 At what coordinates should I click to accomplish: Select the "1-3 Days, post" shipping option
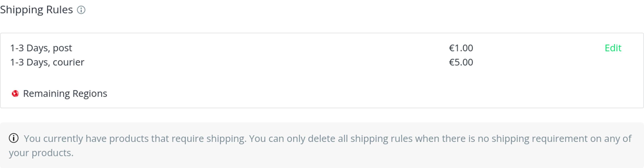(x=41, y=48)
